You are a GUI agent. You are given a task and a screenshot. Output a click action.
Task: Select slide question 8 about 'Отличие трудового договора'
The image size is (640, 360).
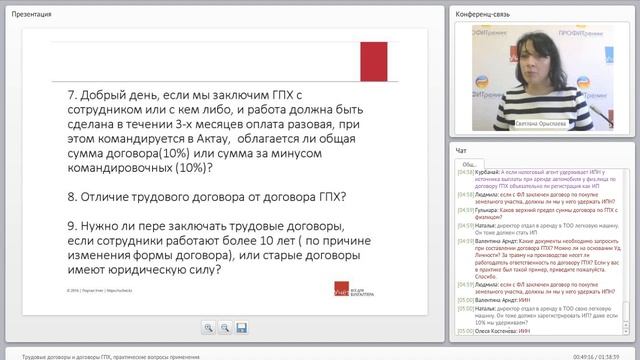pyautogui.click(x=207, y=197)
